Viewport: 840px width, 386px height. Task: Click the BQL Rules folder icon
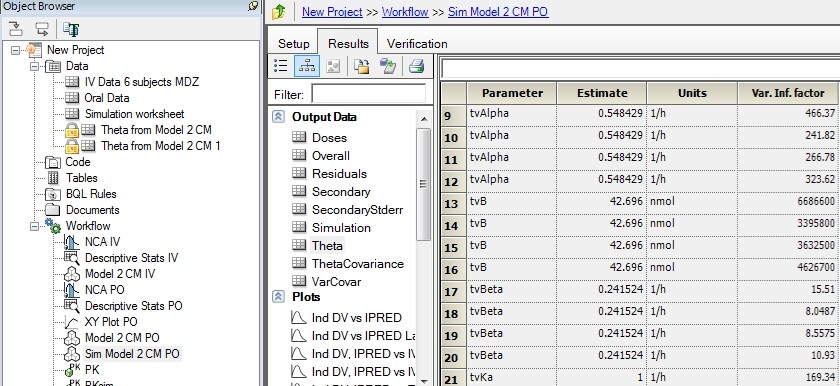pyautogui.click(x=53, y=194)
